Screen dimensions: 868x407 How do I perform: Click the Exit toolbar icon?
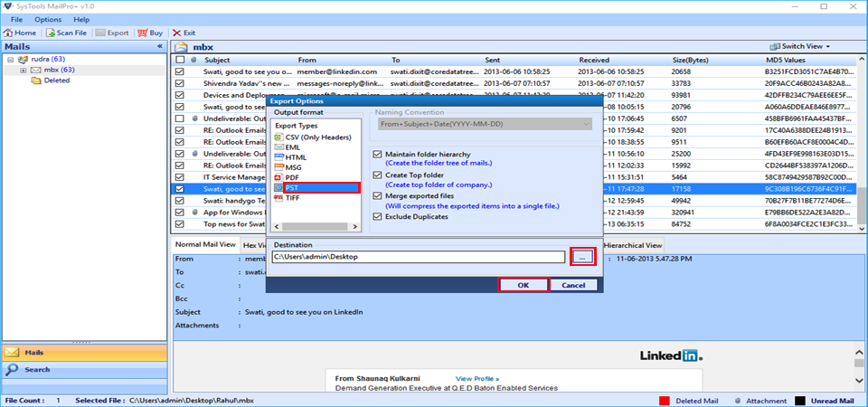pos(176,33)
